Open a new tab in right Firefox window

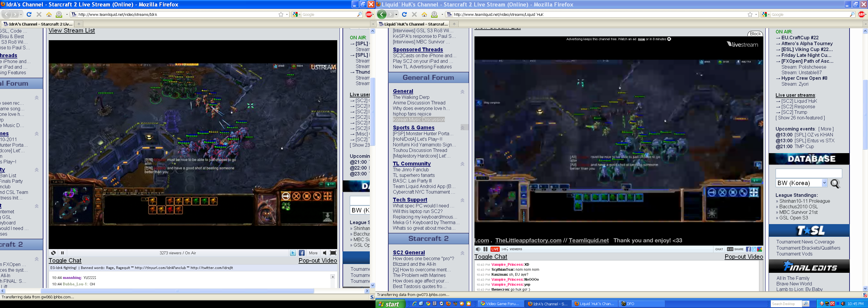click(x=454, y=24)
